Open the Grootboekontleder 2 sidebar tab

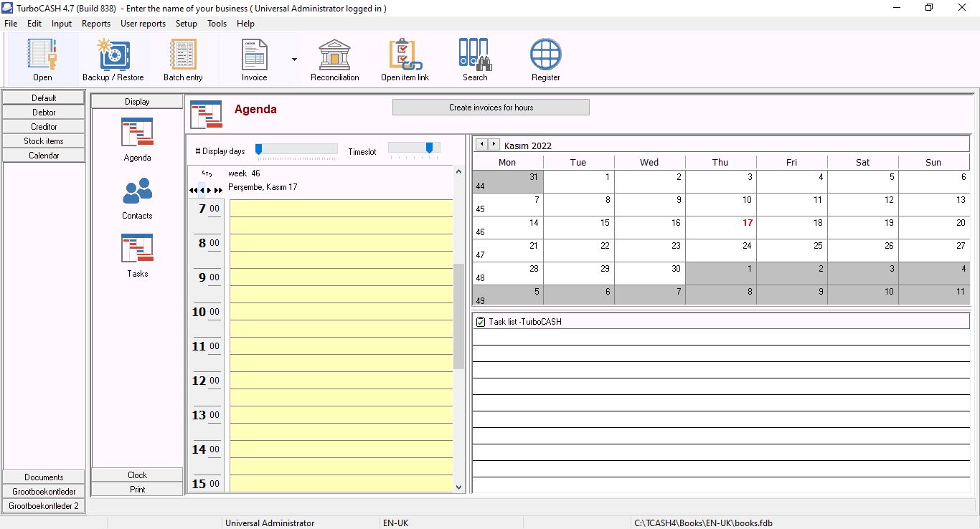pos(44,505)
